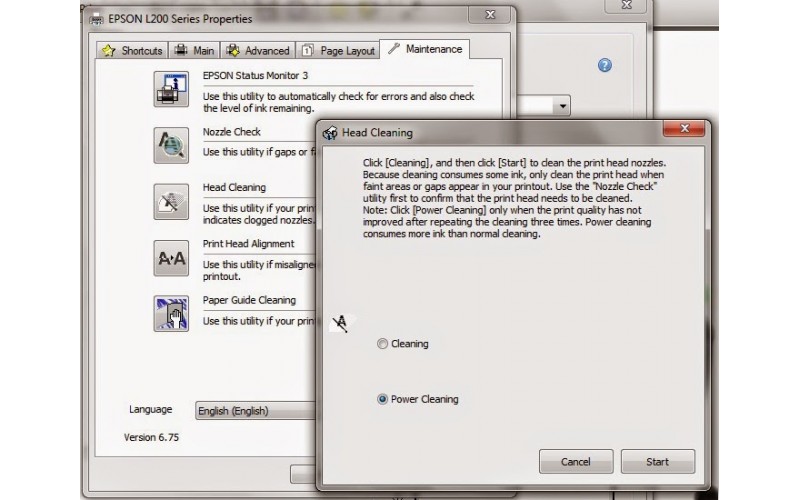
Task: Select the Maintenance tab
Action: tap(425, 49)
